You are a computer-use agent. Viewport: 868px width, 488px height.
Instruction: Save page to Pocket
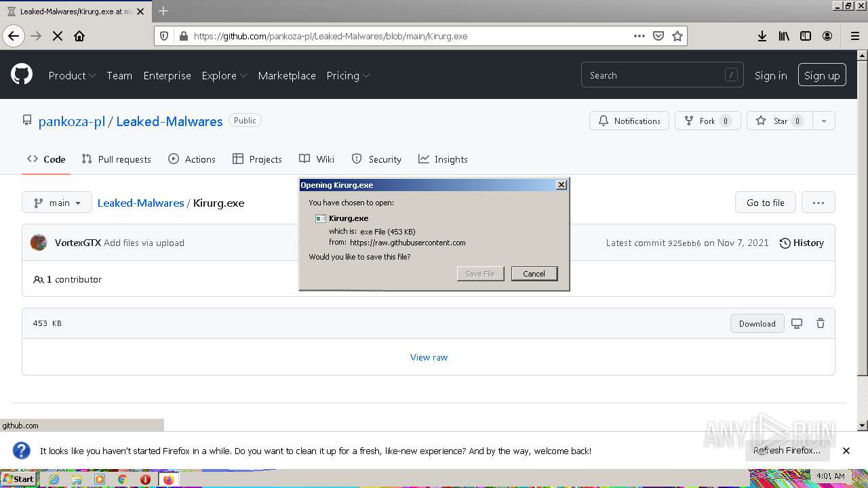pos(658,36)
